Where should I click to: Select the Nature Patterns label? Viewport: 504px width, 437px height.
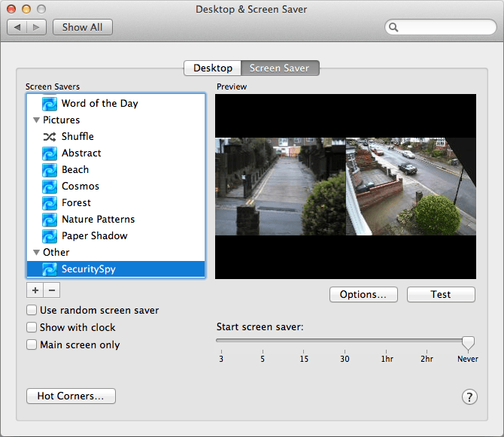[x=98, y=220]
